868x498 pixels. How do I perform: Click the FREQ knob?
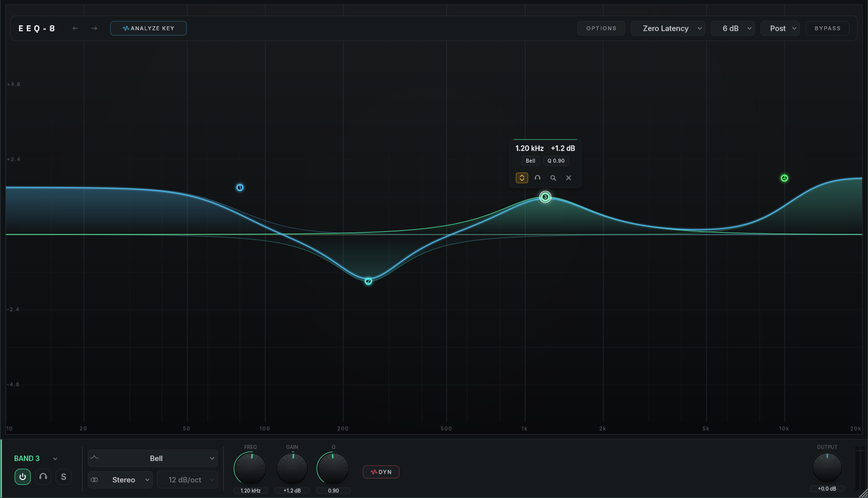point(250,468)
